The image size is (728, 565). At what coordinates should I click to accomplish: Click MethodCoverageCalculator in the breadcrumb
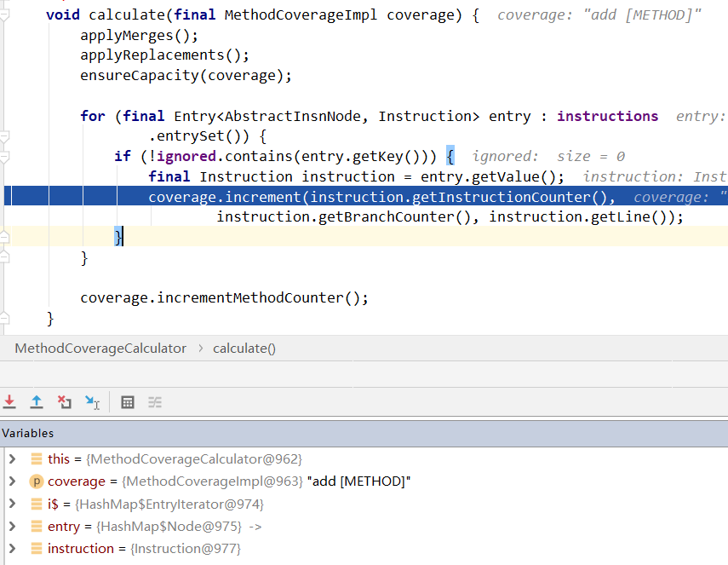click(x=100, y=349)
